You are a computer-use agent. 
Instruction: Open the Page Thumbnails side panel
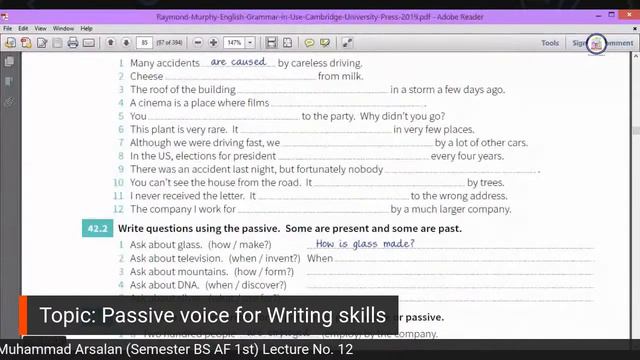(9, 62)
